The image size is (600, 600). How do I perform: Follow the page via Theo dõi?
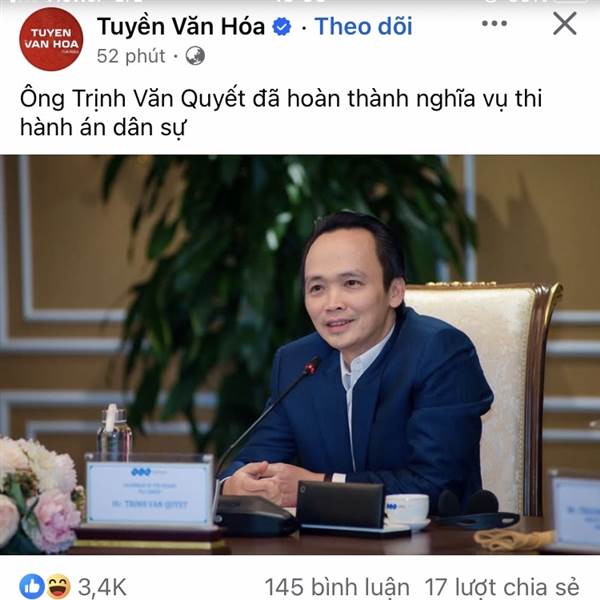[x=364, y=26]
